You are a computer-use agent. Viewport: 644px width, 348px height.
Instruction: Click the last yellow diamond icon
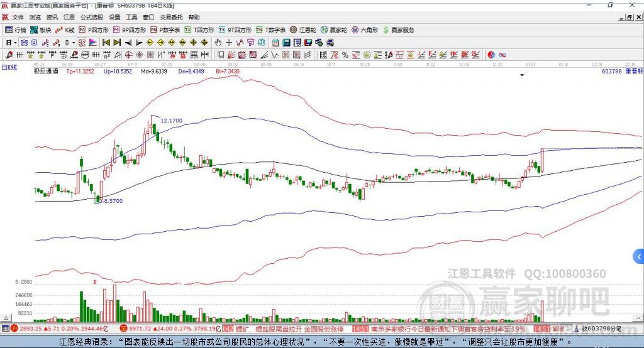tap(204, 43)
